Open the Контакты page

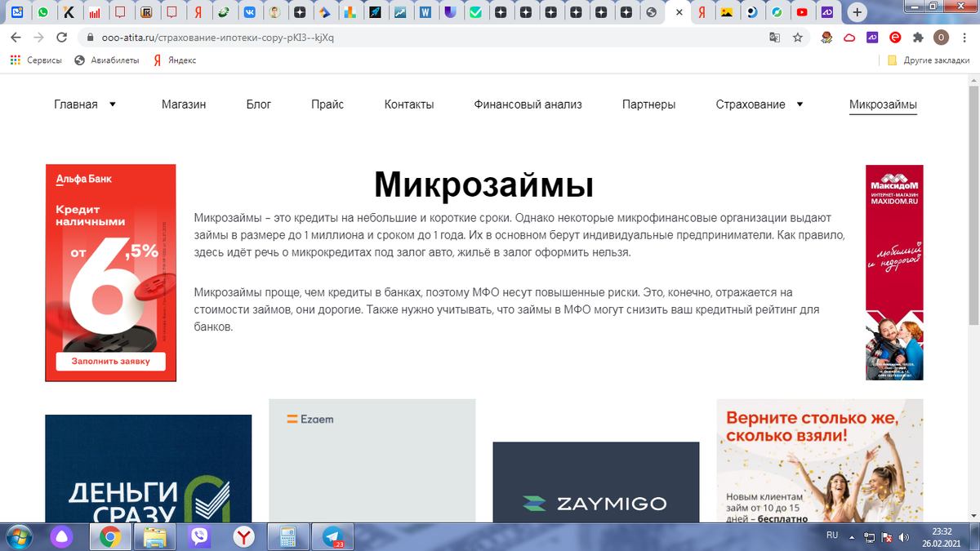(x=409, y=104)
